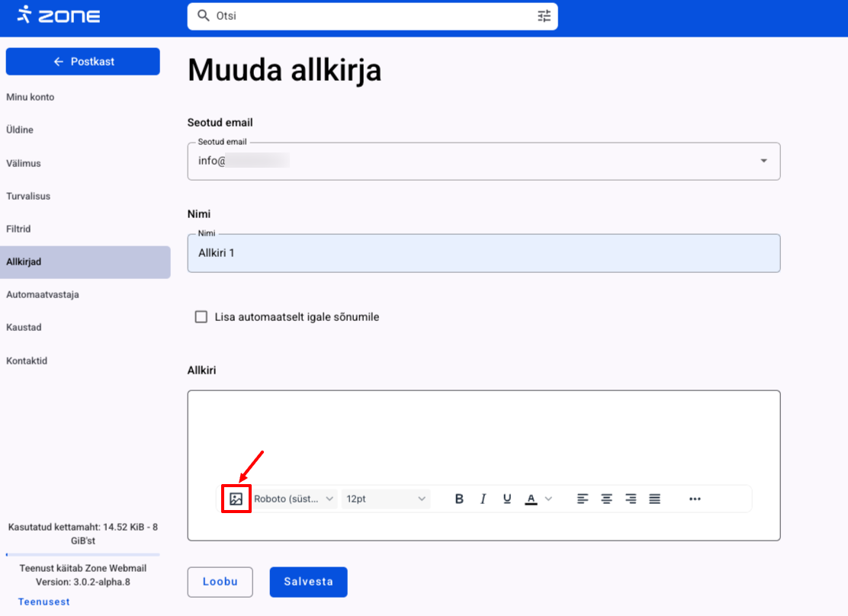
Task: Enable 'Lisa automaatselt igale sõnumile' checkbox
Action: [x=201, y=317]
